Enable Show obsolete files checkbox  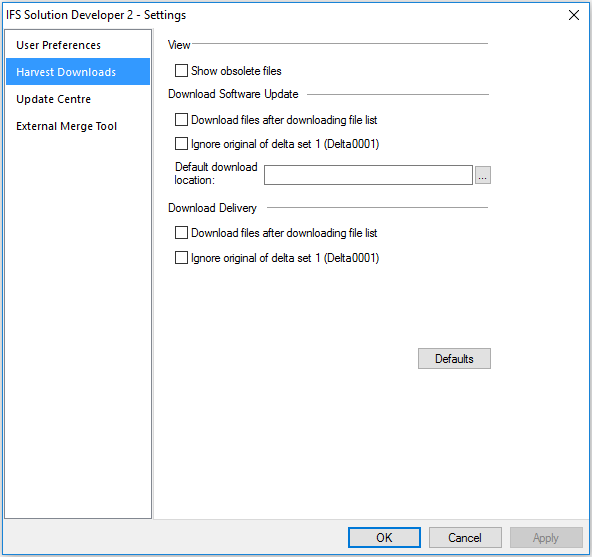pyautogui.click(x=181, y=71)
